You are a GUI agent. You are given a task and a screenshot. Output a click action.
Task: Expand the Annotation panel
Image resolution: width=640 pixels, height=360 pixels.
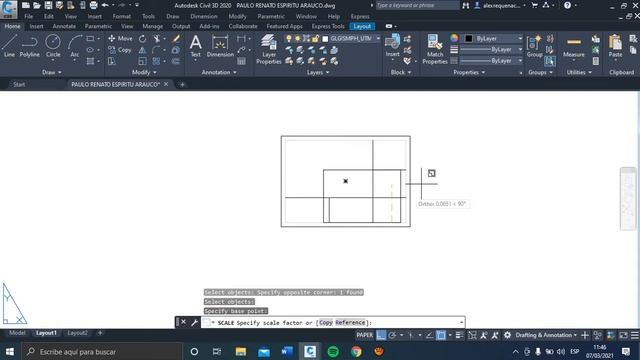[219, 72]
